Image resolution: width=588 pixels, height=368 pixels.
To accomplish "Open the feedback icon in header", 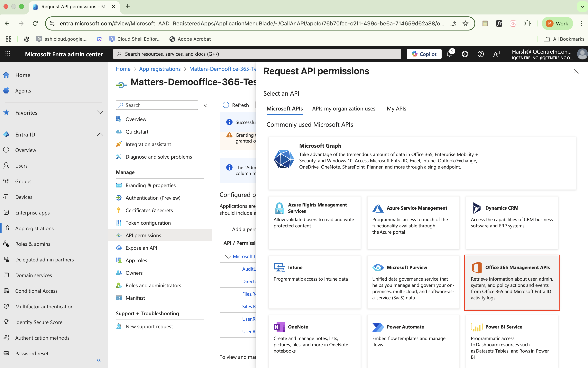I will click(496, 54).
